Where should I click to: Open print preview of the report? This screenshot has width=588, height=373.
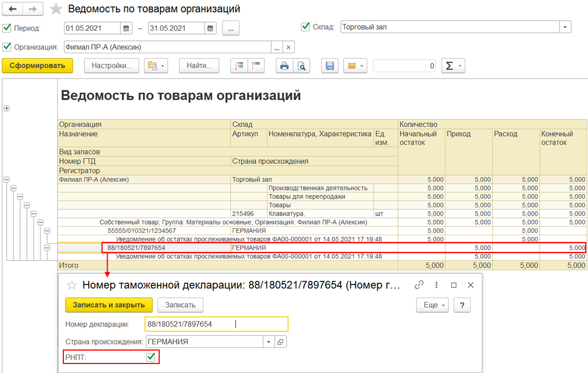click(x=302, y=66)
